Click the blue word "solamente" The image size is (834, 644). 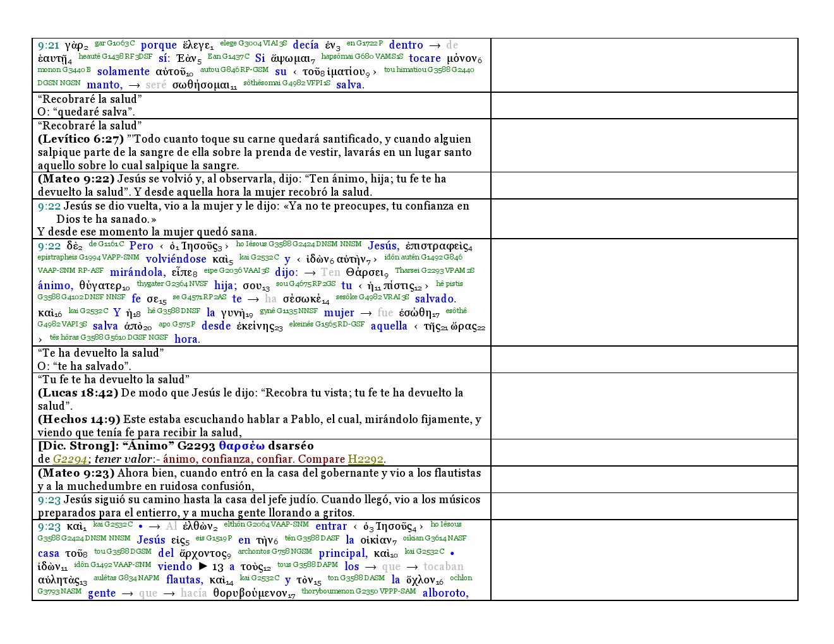(123, 72)
